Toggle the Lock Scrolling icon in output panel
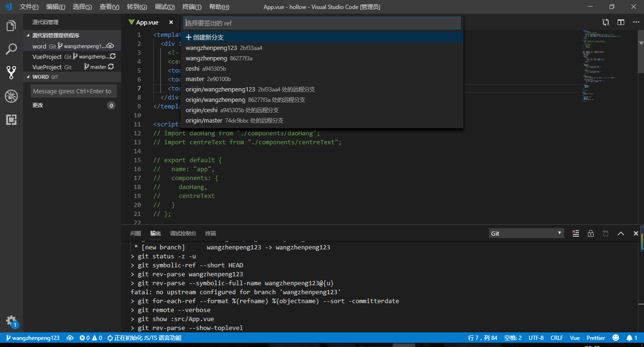The image size is (644, 347). click(590, 233)
